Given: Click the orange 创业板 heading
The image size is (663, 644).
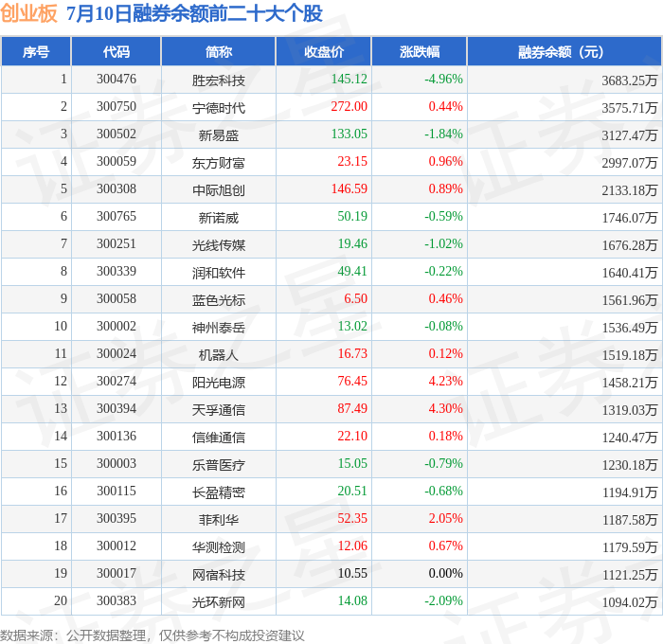Looking at the screenshot, I should pyautogui.click(x=28, y=13).
